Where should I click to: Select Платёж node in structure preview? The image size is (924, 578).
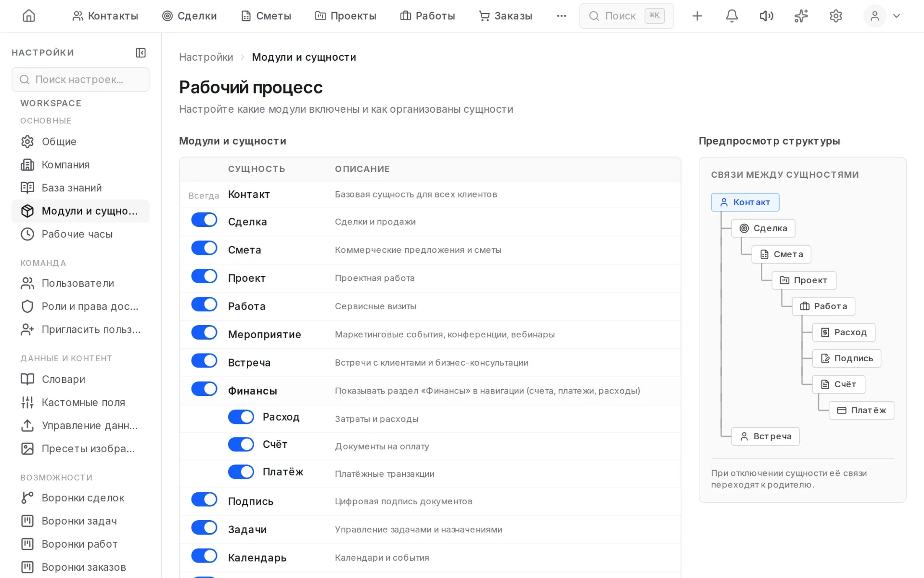coord(861,410)
